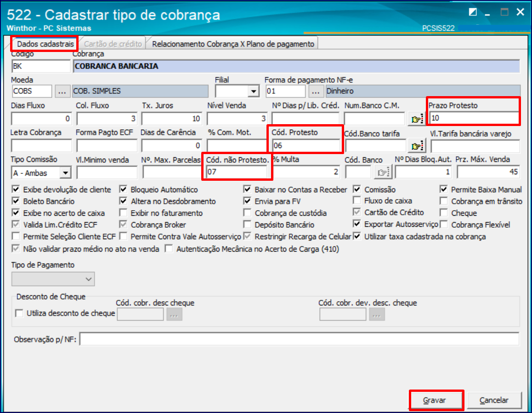532x413 pixels.
Task: Check Permite Contra Vale Autosserviço
Action: (x=123, y=236)
